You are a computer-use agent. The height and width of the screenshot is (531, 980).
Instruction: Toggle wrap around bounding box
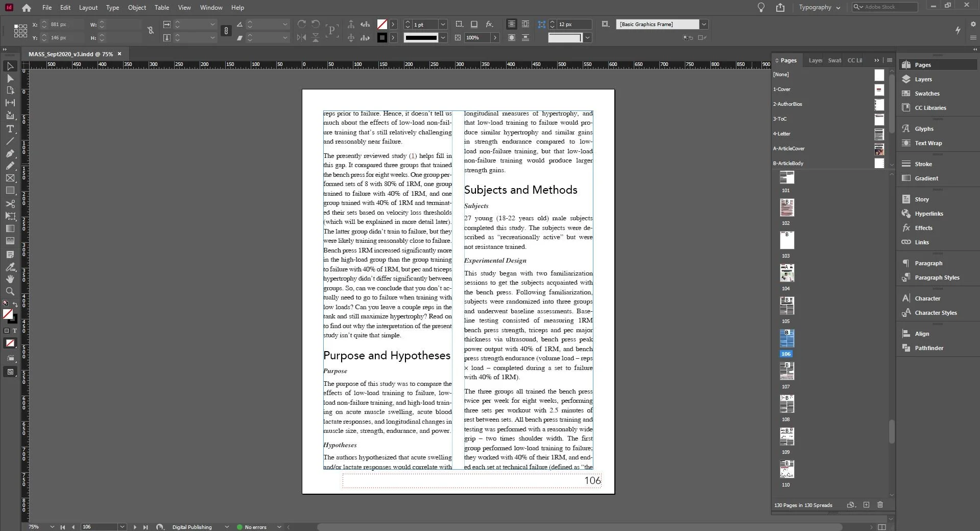(525, 24)
